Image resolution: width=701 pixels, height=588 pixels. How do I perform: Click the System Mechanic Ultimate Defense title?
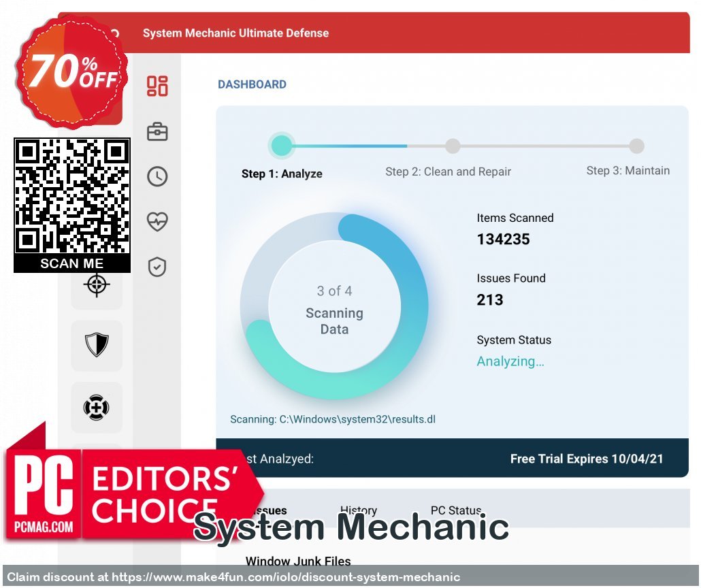[x=235, y=33]
